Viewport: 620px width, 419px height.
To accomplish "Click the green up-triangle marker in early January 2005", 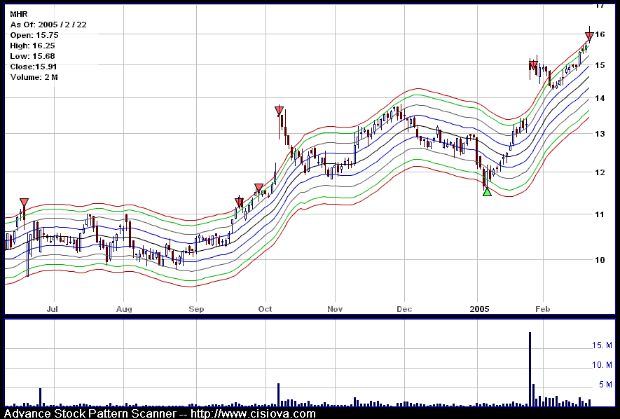I will tap(487, 192).
